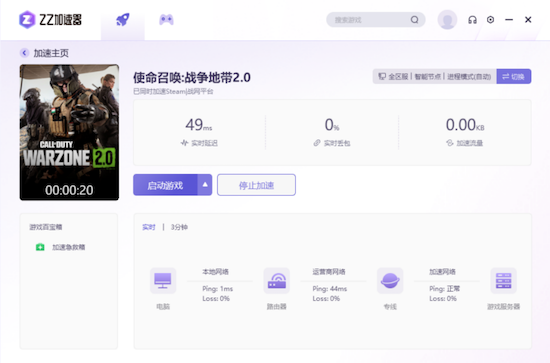Click the 游戏百宝箱 heading

pos(46,227)
